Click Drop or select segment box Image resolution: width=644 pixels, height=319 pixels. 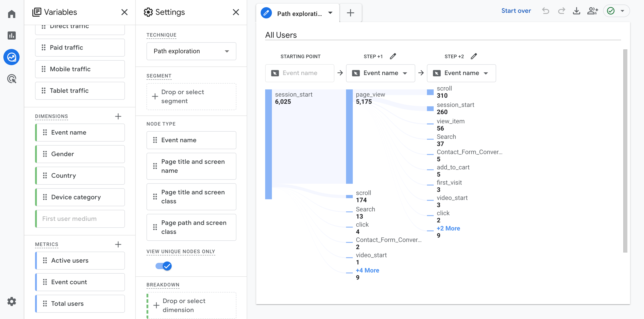tap(191, 97)
